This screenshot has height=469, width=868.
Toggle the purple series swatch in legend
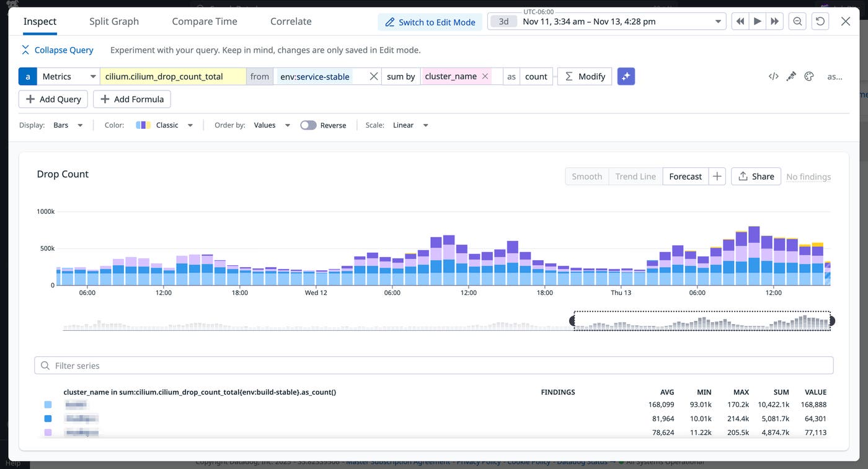(x=48, y=432)
